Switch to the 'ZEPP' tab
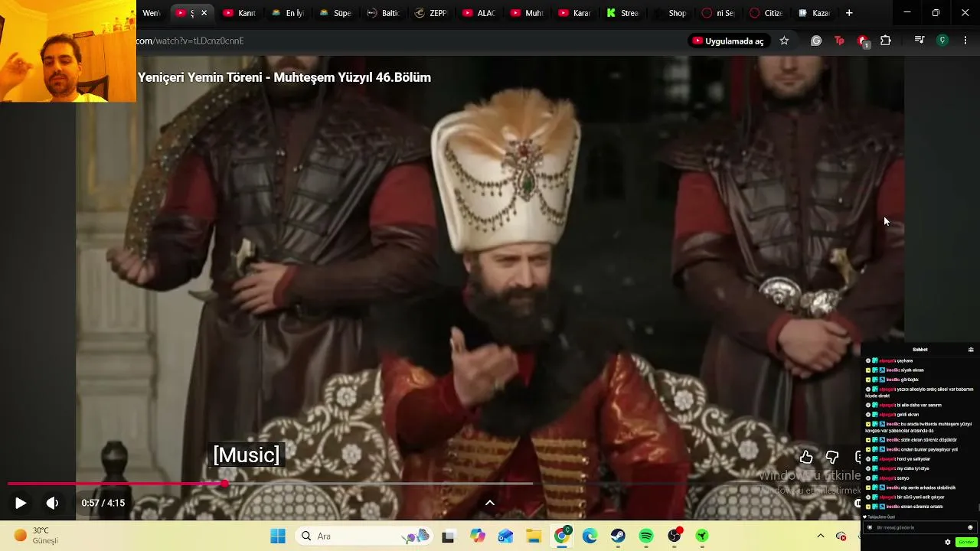This screenshot has height=551, width=980. (x=430, y=13)
